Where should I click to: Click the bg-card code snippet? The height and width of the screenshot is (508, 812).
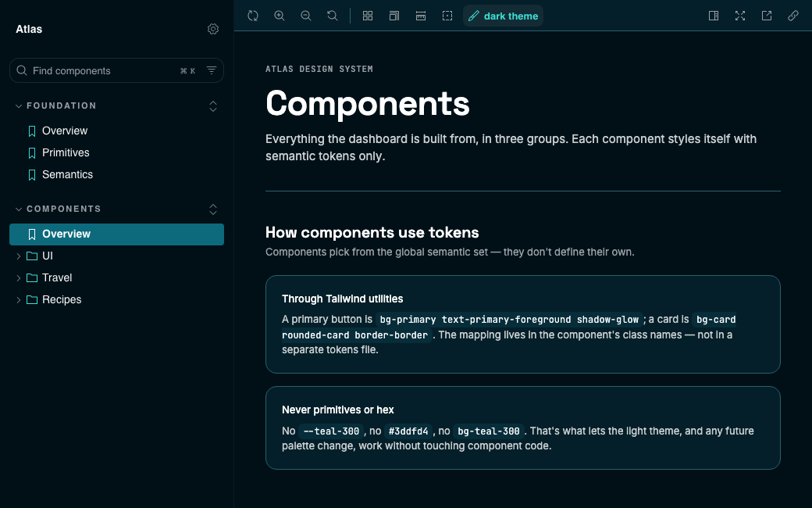coord(715,320)
